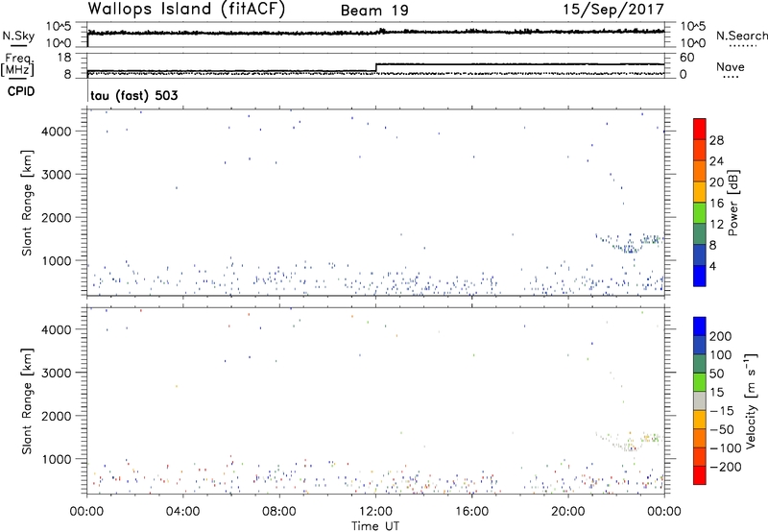
Task: Pick the teal 50–100 Velocity colorbar segment
Action: coord(700,364)
